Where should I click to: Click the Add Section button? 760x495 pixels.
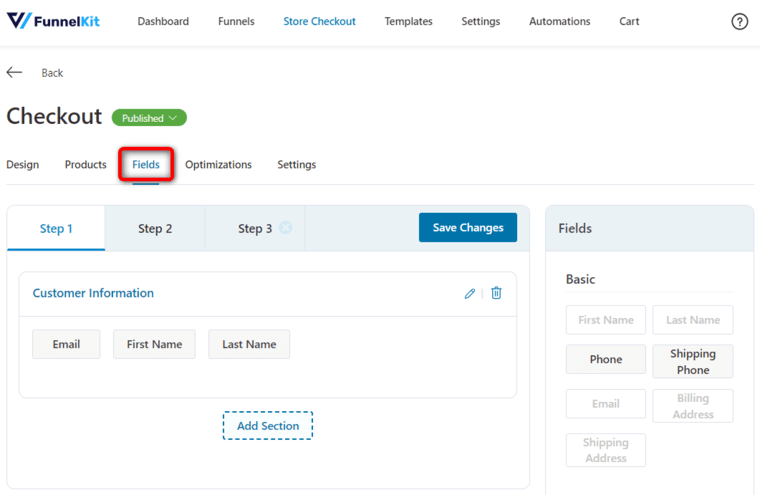point(268,426)
